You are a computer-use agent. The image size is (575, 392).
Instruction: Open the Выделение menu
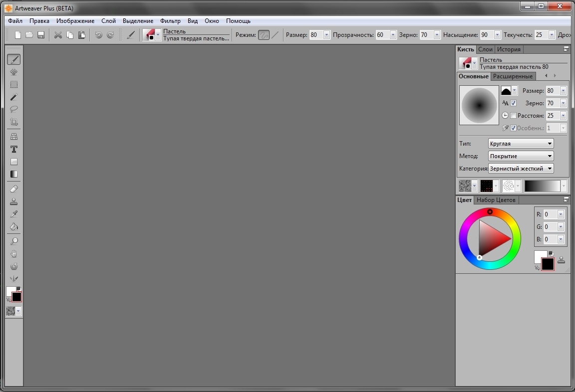coord(138,21)
